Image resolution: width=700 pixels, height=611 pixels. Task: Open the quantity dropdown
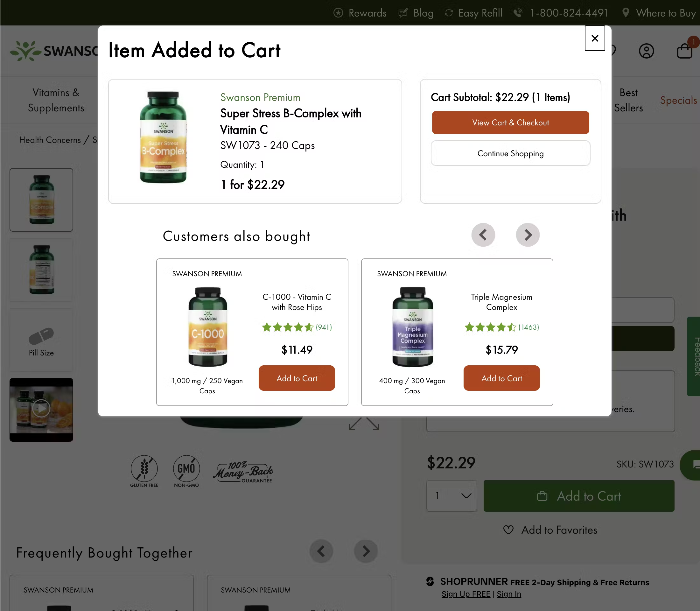451,496
